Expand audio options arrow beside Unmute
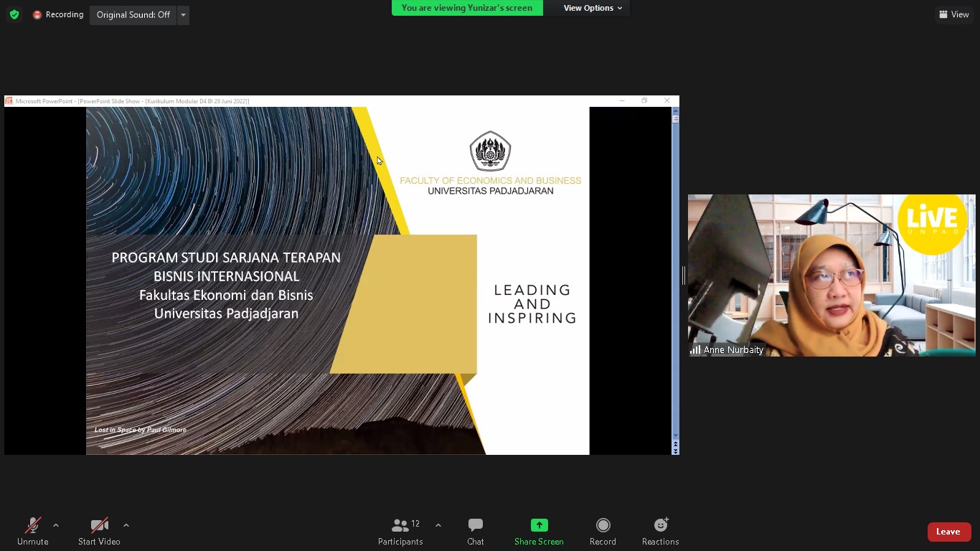 (56, 525)
